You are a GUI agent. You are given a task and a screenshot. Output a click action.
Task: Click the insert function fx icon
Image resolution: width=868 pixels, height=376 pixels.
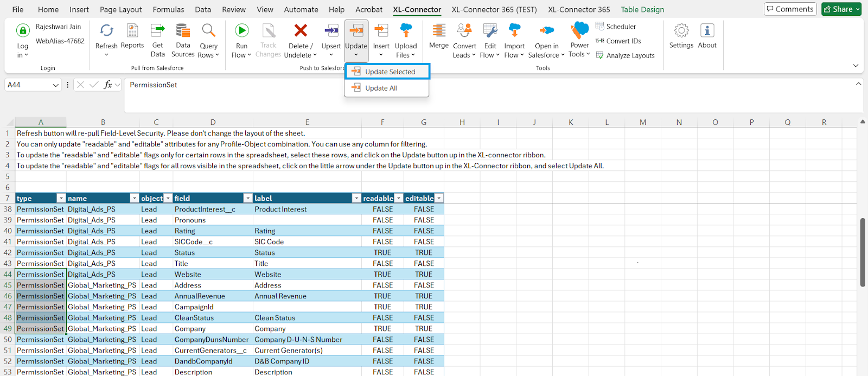[x=108, y=85]
